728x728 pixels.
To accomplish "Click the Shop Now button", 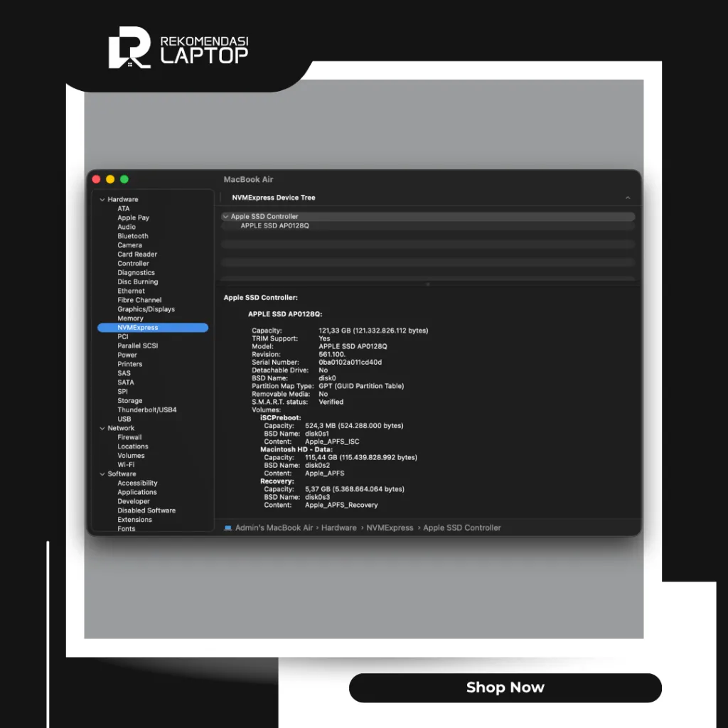I will click(505, 687).
